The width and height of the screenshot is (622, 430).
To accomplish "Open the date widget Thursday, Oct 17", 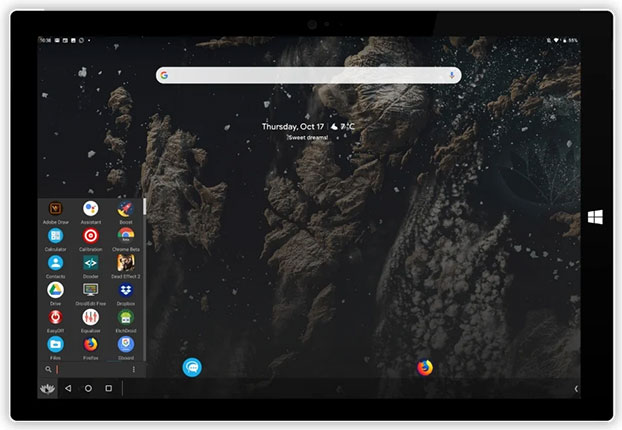I will coord(293,127).
